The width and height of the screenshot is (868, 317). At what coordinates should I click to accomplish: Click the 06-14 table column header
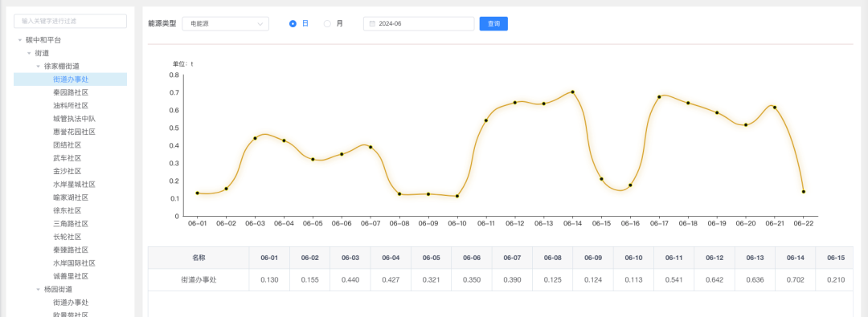(796, 258)
